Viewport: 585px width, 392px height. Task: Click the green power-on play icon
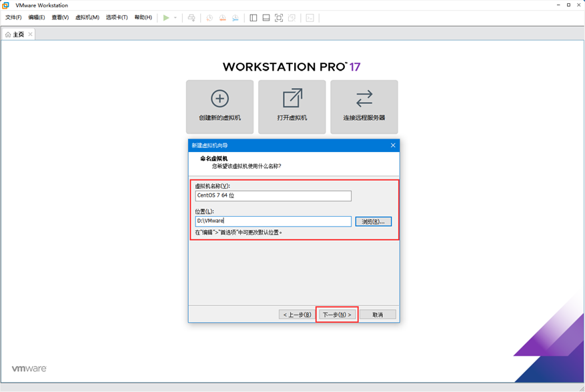tap(166, 17)
